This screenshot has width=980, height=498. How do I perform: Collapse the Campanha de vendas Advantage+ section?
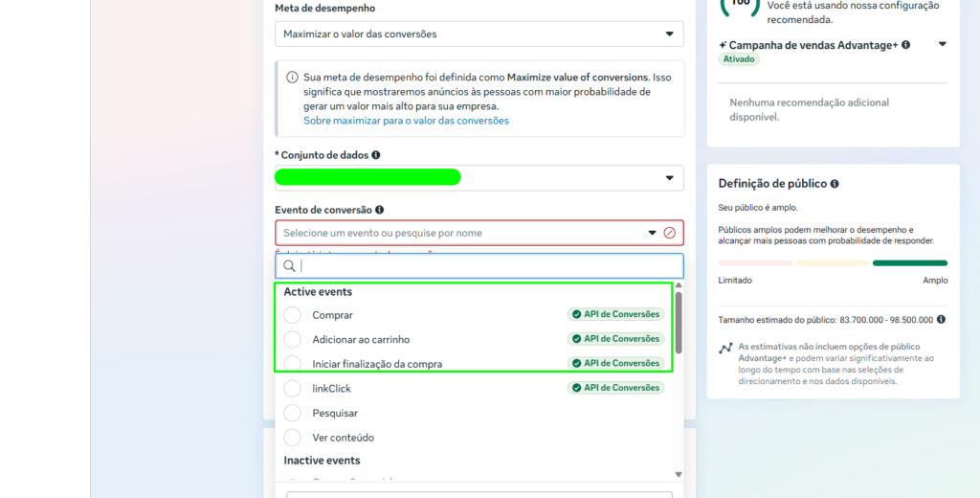coord(943,44)
